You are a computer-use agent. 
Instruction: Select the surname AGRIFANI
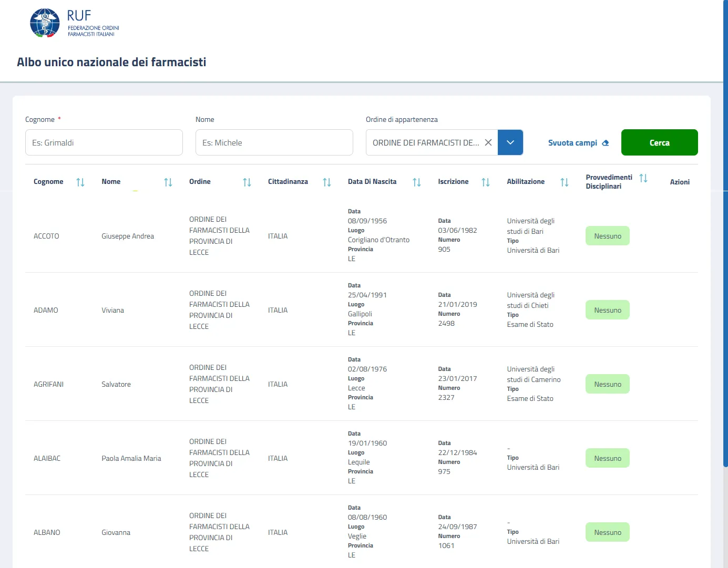tap(48, 384)
